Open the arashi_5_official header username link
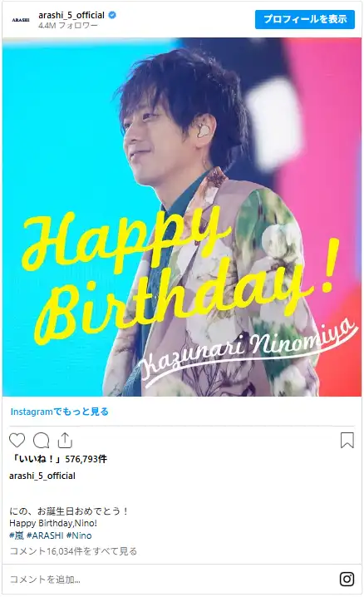Screen dimensions: 364x597 (x=71, y=15)
